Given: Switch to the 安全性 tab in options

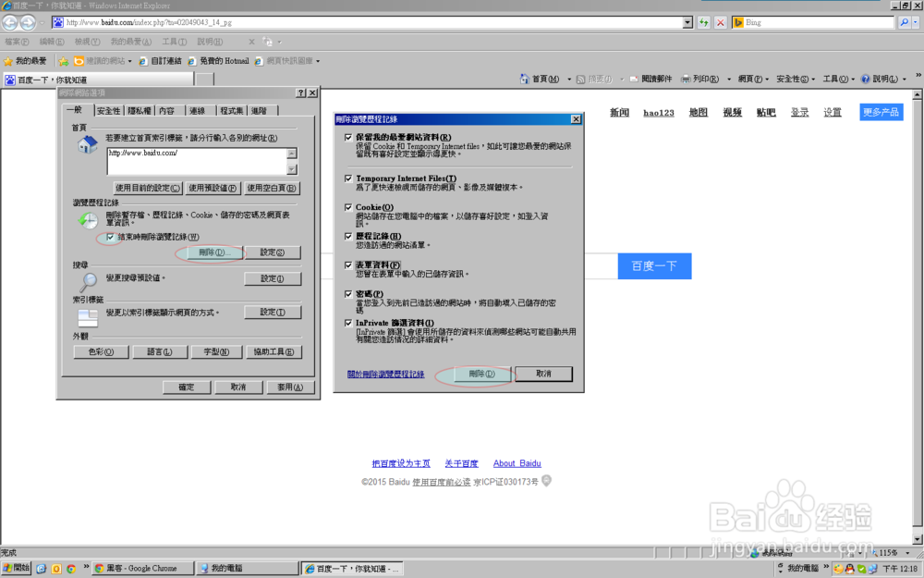Looking at the screenshot, I should 108,111.
